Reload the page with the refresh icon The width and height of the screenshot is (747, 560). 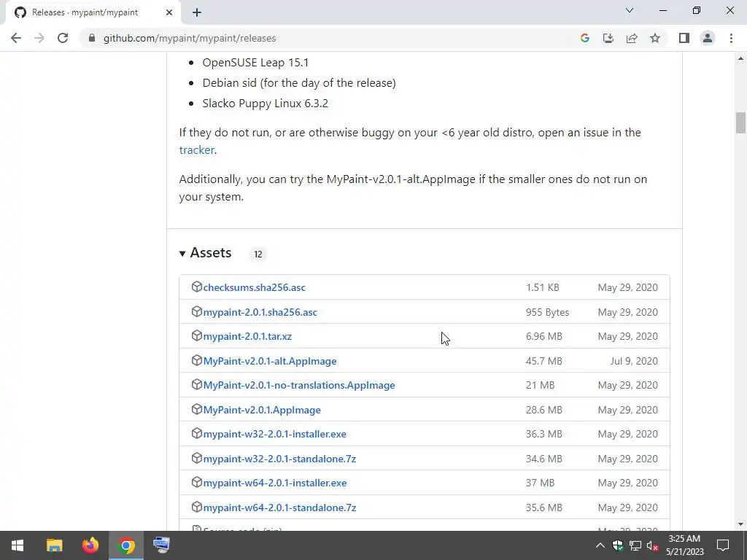coord(63,38)
